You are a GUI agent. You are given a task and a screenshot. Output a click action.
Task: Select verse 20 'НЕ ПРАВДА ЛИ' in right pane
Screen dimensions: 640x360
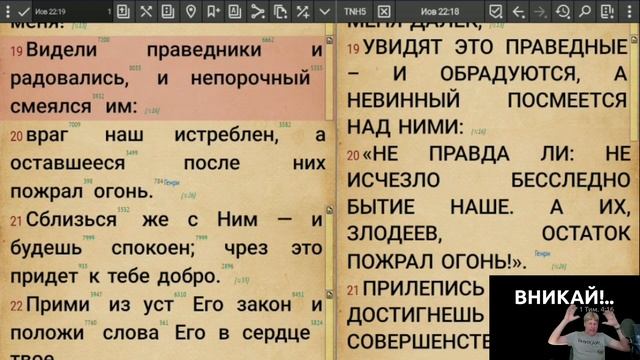(x=488, y=207)
